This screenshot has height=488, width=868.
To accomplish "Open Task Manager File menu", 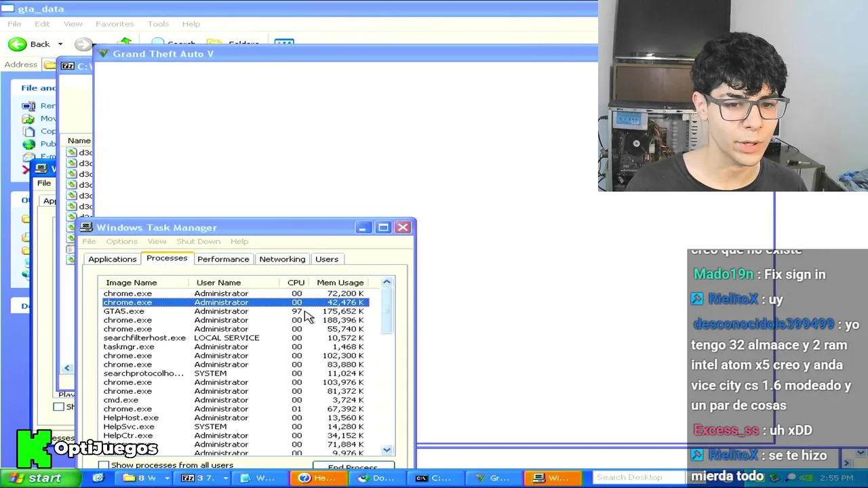I will (x=89, y=241).
